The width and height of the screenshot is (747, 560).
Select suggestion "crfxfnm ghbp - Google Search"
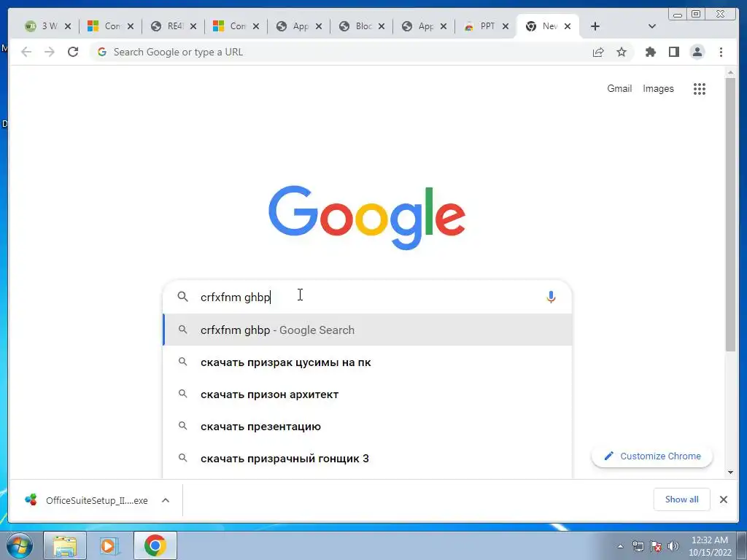point(368,330)
